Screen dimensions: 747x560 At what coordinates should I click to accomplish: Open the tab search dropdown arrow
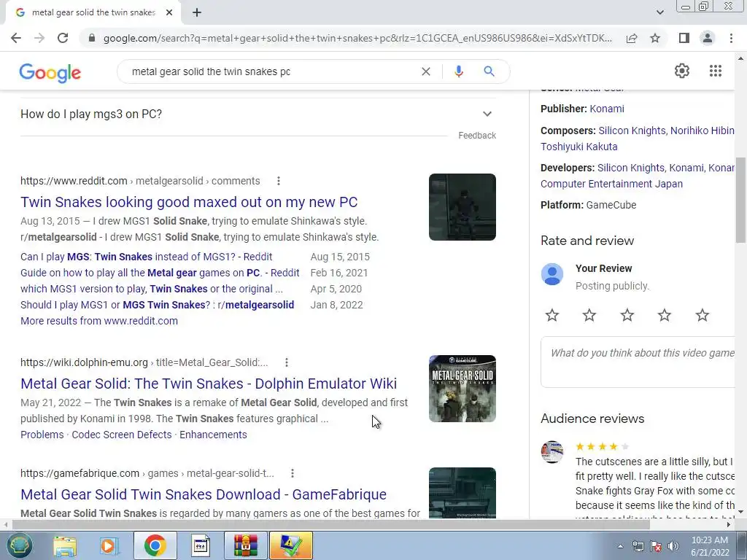(x=659, y=12)
